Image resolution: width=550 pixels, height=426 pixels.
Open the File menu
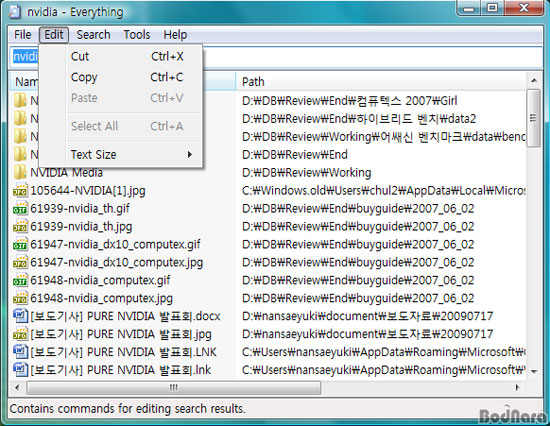click(x=22, y=35)
